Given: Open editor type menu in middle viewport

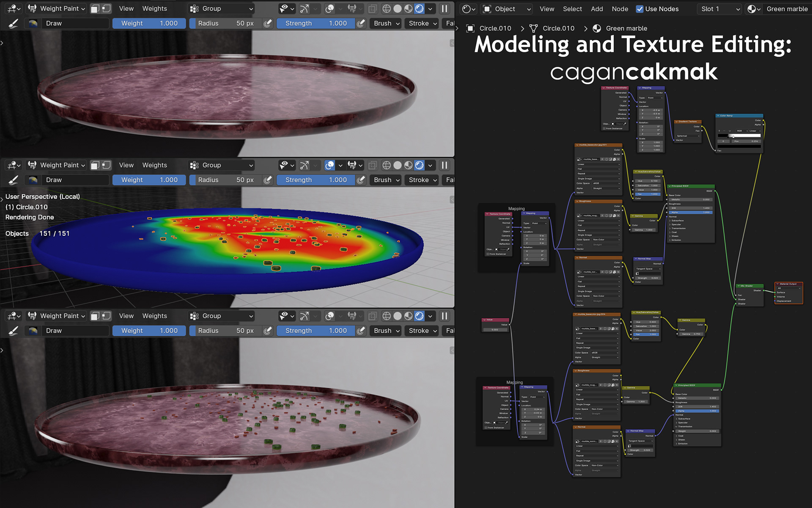Looking at the screenshot, I should [14, 165].
